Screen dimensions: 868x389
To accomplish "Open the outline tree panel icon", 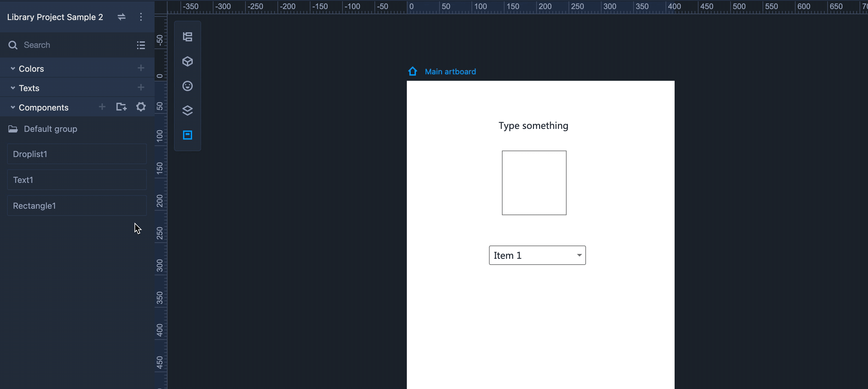I will pyautogui.click(x=187, y=37).
